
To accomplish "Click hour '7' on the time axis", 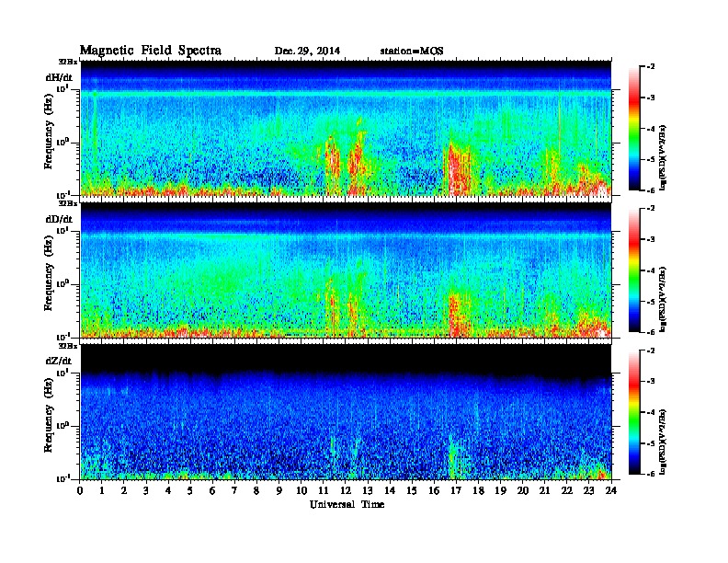I will (x=234, y=491).
